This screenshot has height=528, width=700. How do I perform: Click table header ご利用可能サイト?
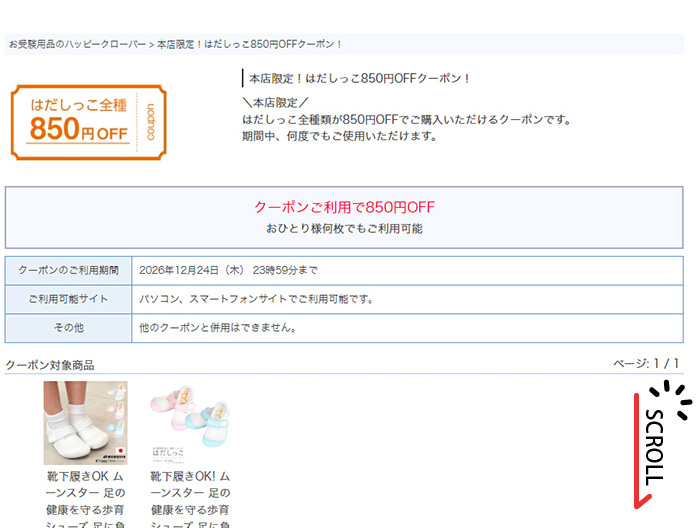pos(68,299)
